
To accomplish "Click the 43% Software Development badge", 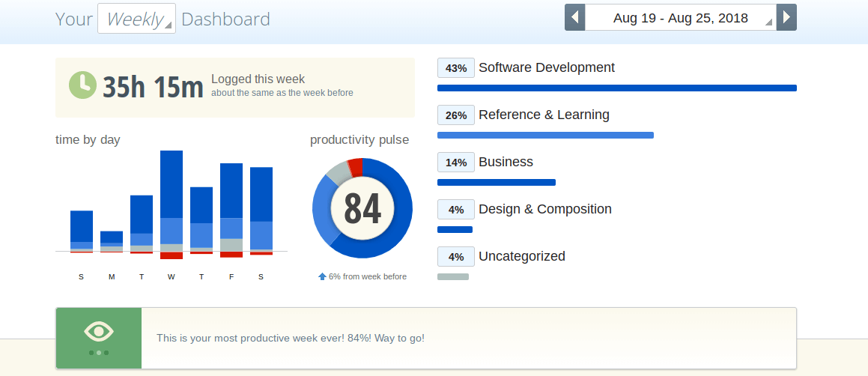I will (455, 68).
